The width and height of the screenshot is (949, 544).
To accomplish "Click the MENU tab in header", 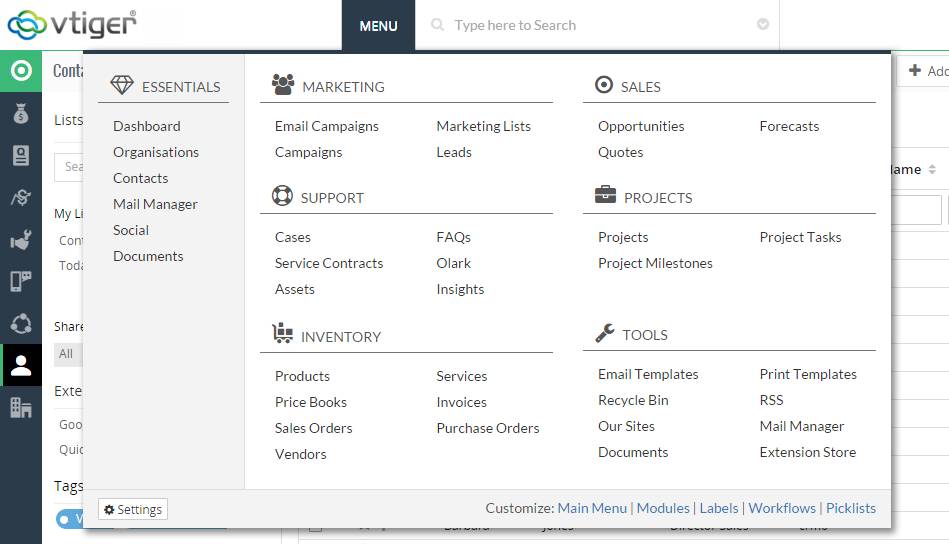I will (378, 25).
